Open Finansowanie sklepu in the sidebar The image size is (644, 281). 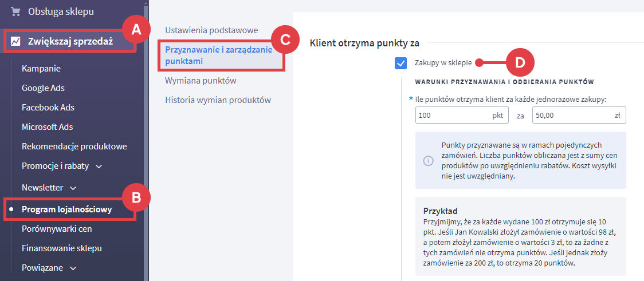point(62,248)
